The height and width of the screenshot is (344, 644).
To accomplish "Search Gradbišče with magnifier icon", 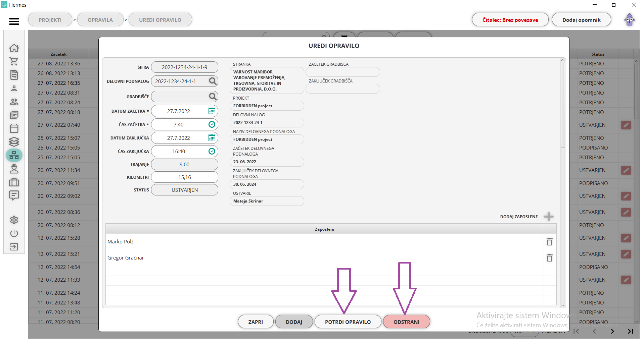I will coord(213,97).
